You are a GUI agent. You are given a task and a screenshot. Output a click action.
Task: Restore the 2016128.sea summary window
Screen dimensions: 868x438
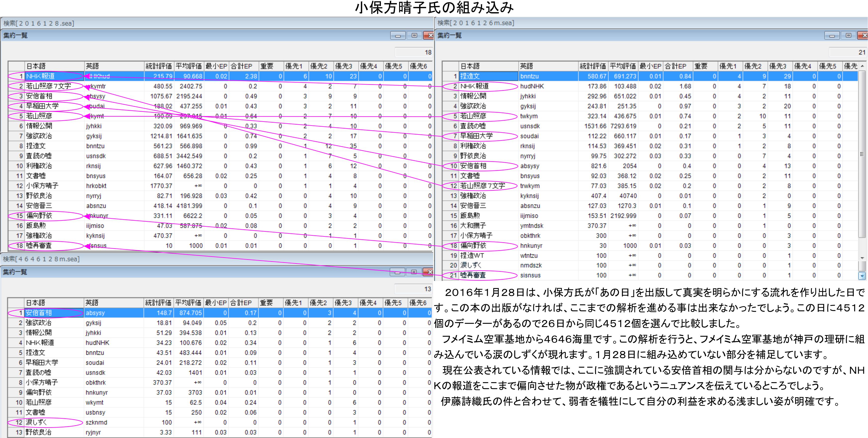click(x=414, y=36)
